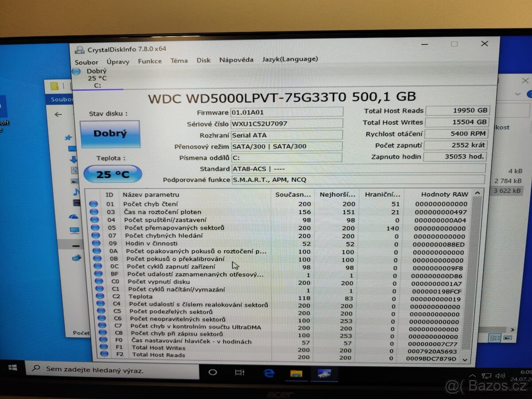
Task: Open the Funkce menu
Action: pyautogui.click(x=150, y=61)
